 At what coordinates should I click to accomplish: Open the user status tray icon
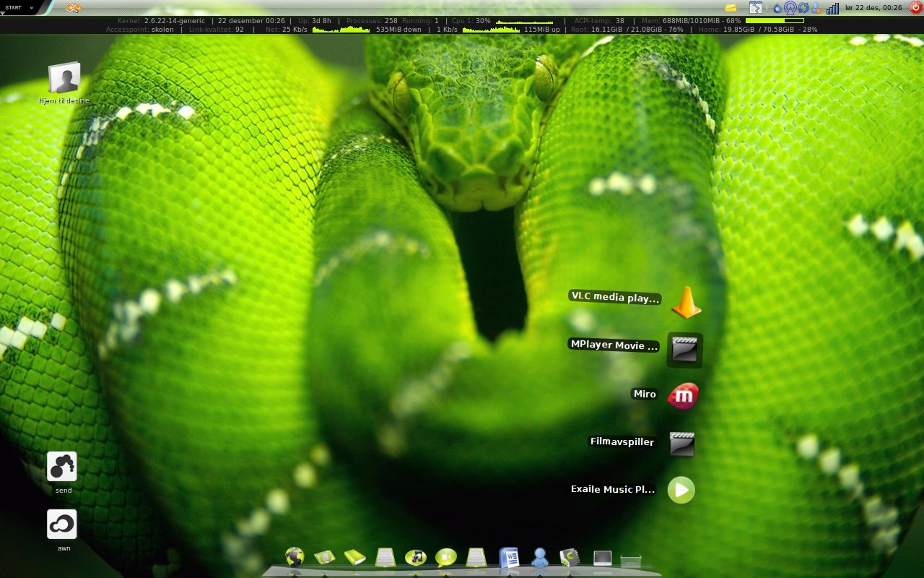[816, 8]
